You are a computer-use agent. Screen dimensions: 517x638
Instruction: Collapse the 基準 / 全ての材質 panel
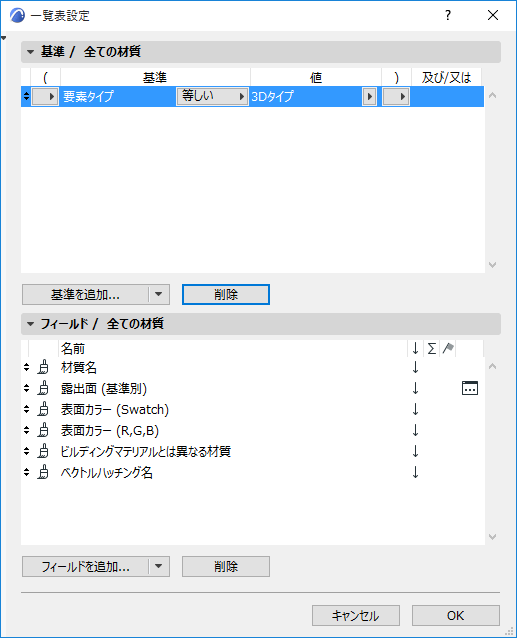[30, 52]
